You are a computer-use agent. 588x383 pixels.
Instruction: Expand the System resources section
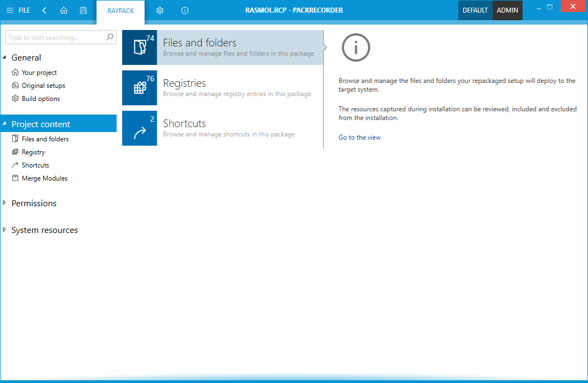(x=5, y=230)
